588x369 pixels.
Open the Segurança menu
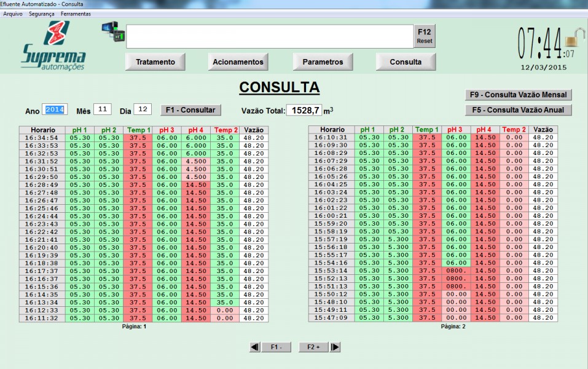pyautogui.click(x=41, y=14)
